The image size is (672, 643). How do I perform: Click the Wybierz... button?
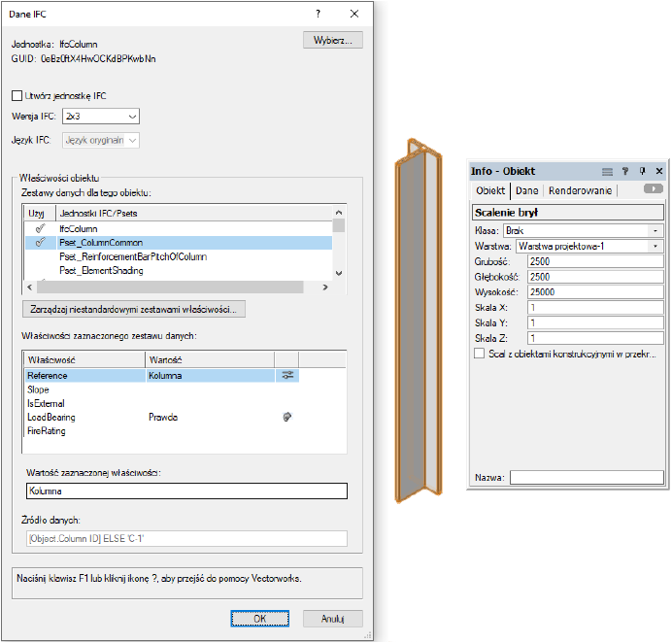(333, 41)
